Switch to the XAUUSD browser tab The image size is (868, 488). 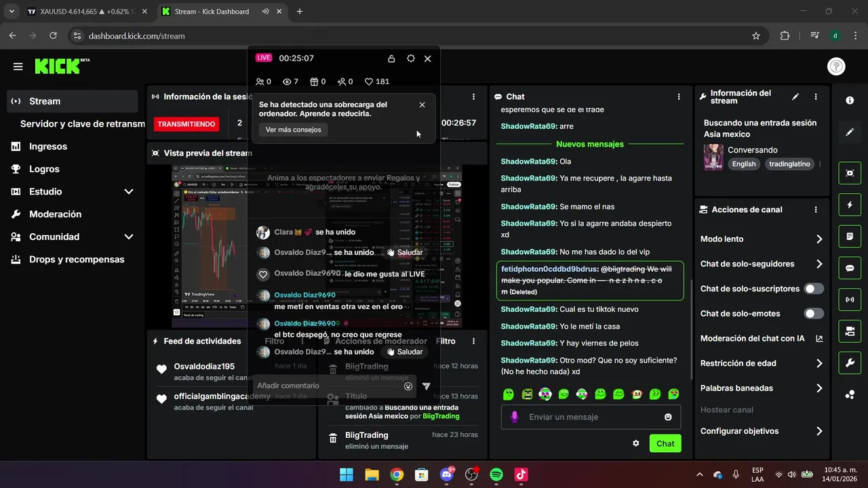coord(87,12)
